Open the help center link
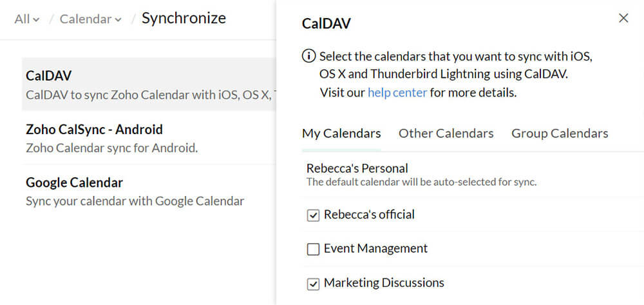The height and width of the screenshot is (305, 644). click(x=397, y=92)
